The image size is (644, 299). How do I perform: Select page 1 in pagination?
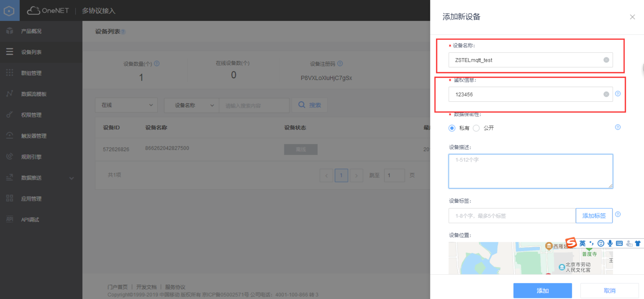[342, 175]
